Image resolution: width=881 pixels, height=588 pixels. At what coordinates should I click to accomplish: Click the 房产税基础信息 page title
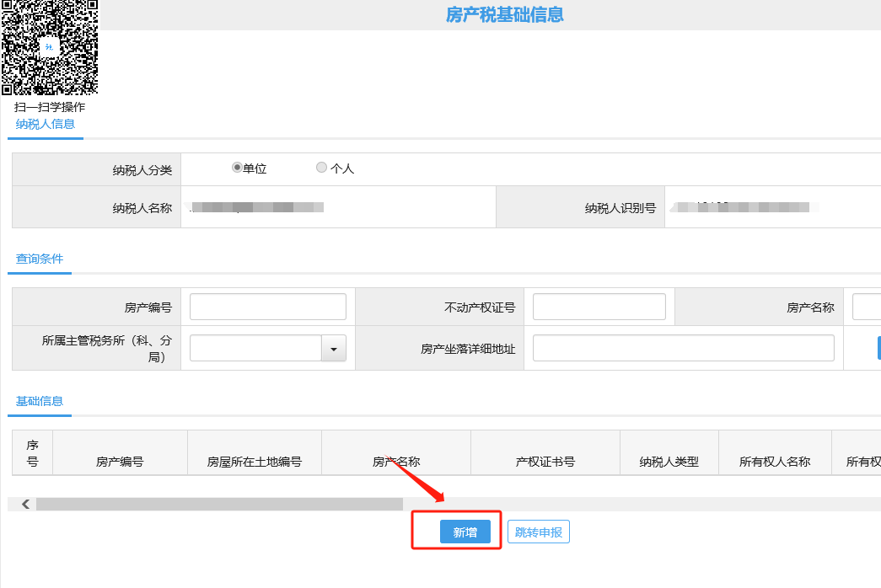504,14
